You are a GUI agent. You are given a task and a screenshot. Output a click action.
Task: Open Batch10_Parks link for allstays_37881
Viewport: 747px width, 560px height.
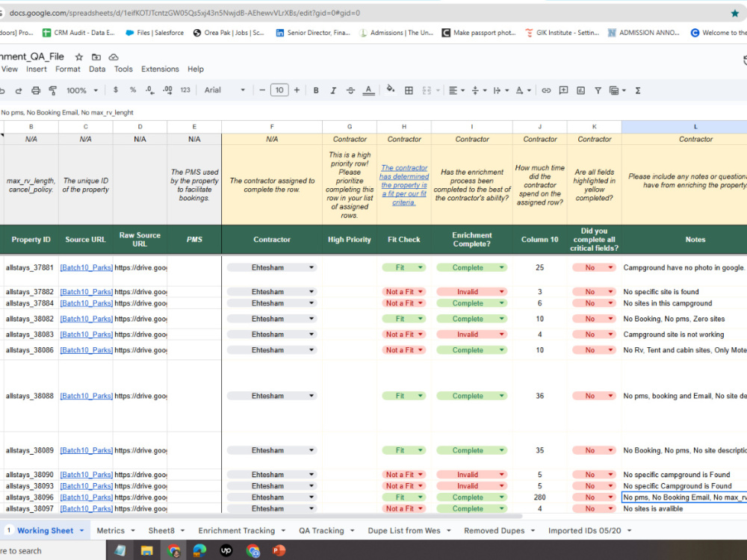[x=86, y=267]
